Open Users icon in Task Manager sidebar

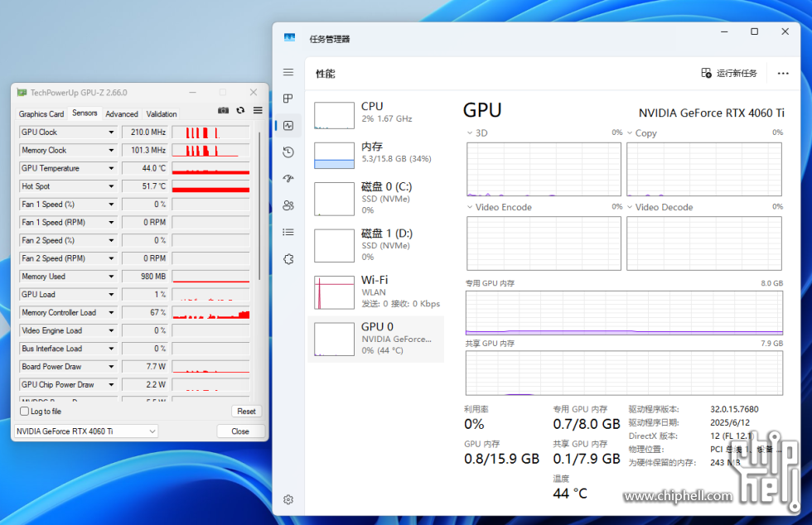pyautogui.click(x=288, y=205)
